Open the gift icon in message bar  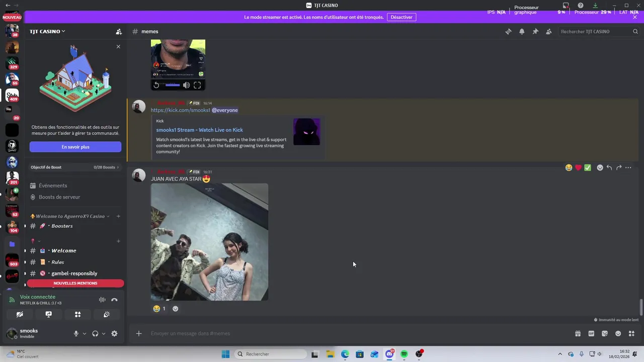coord(578,333)
